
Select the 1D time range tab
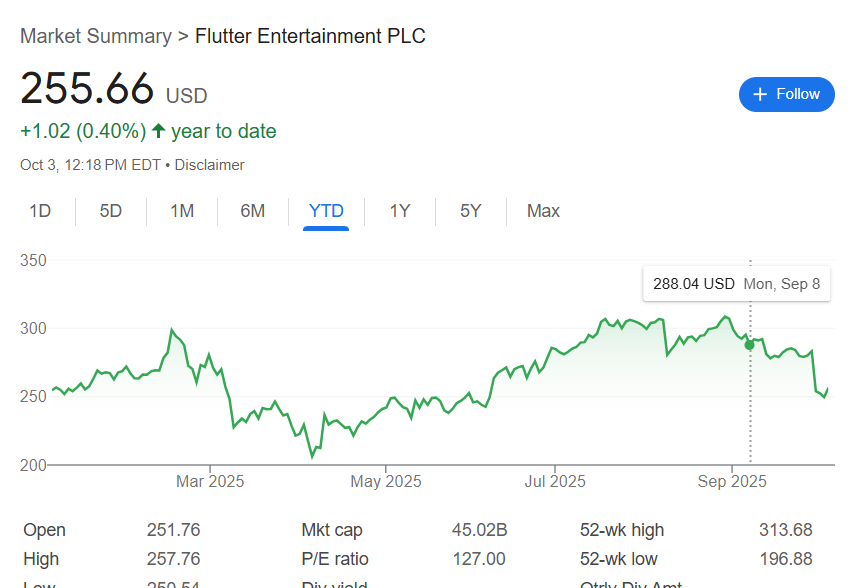tap(40, 211)
